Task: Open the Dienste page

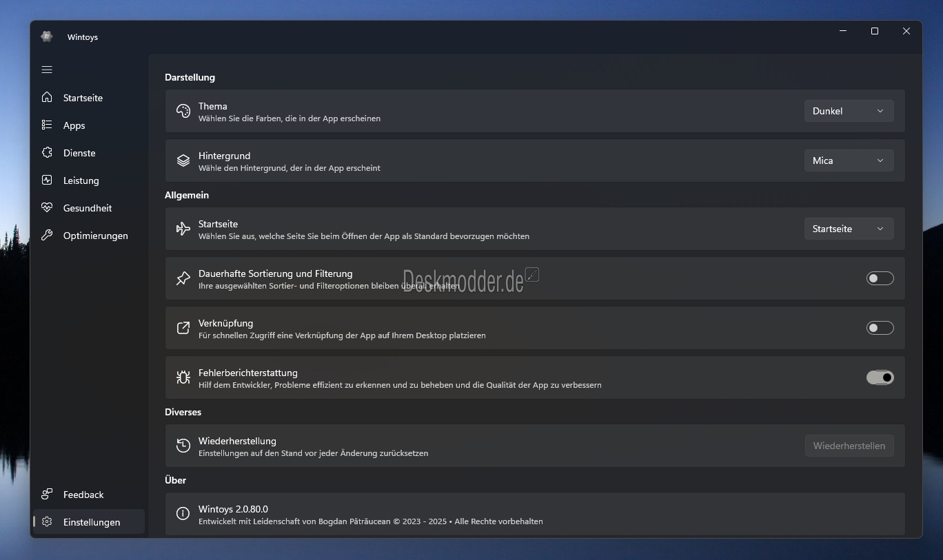Action: [89, 153]
